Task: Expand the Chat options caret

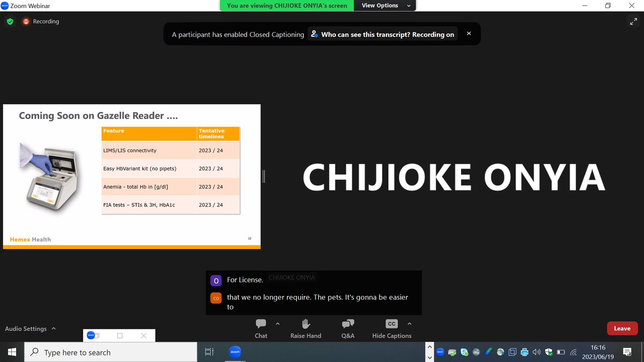Action: click(277, 324)
